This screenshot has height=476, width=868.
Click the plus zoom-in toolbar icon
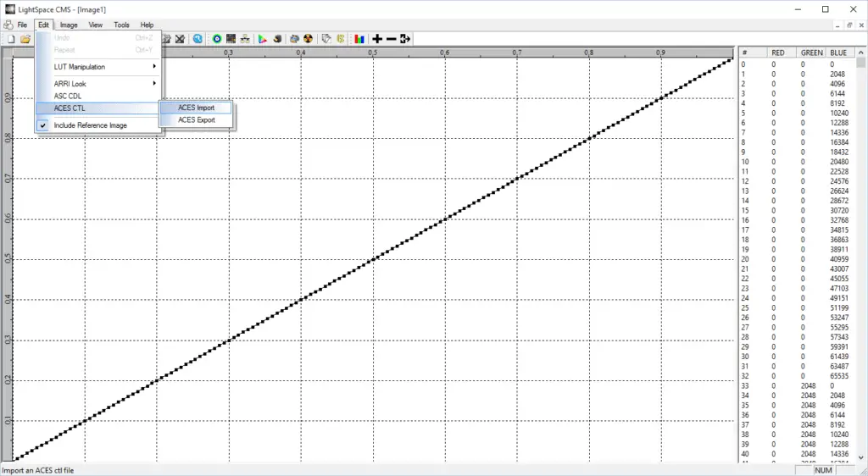click(x=377, y=39)
